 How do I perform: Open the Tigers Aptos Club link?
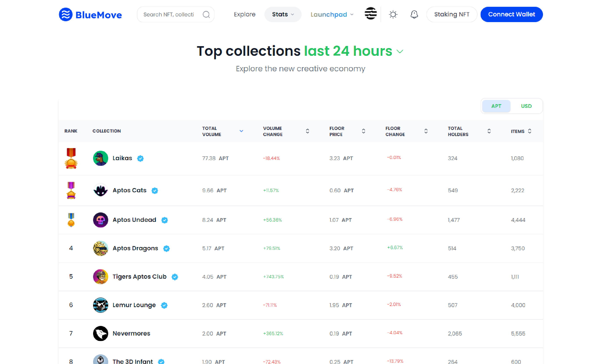click(x=140, y=277)
